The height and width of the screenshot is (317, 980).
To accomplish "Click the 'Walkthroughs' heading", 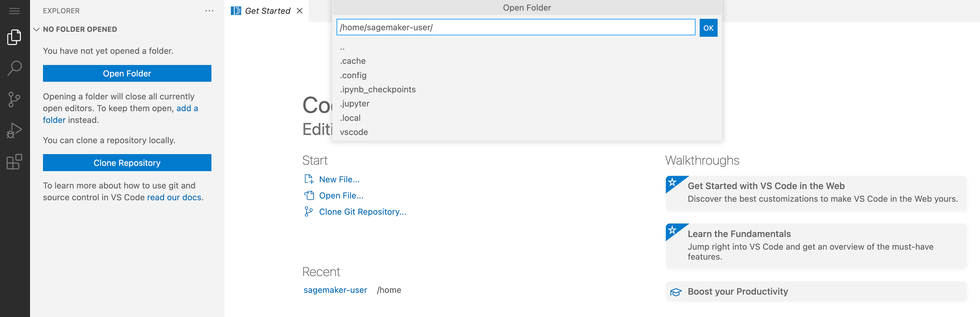I will coord(702,160).
